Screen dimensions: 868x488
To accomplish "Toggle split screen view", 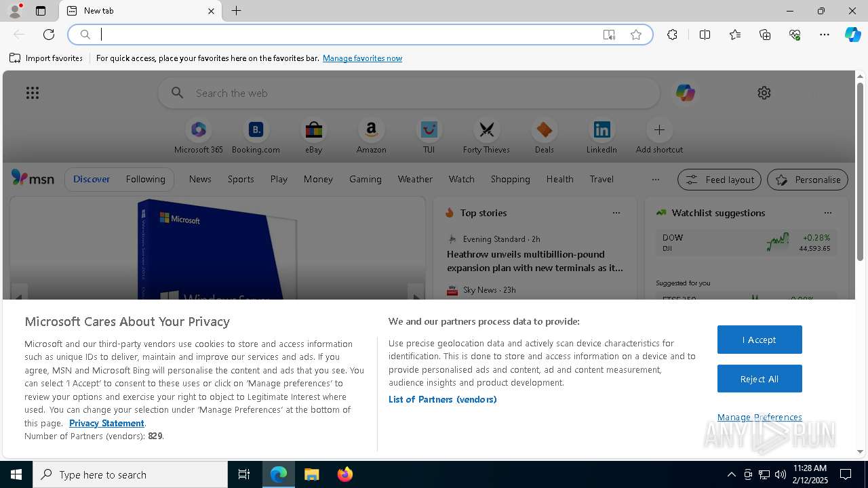I will (x=705, y=35).
